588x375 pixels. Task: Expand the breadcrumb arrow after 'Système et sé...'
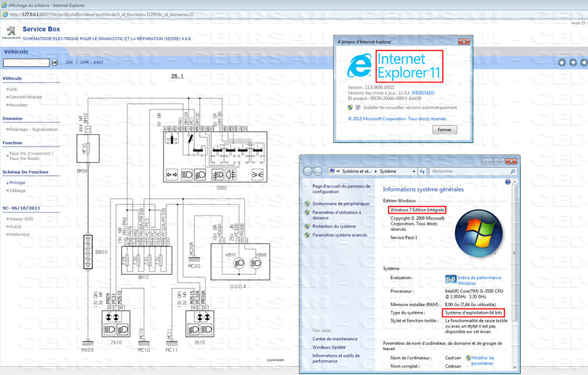pyautogui.click(x=376, y=171)
